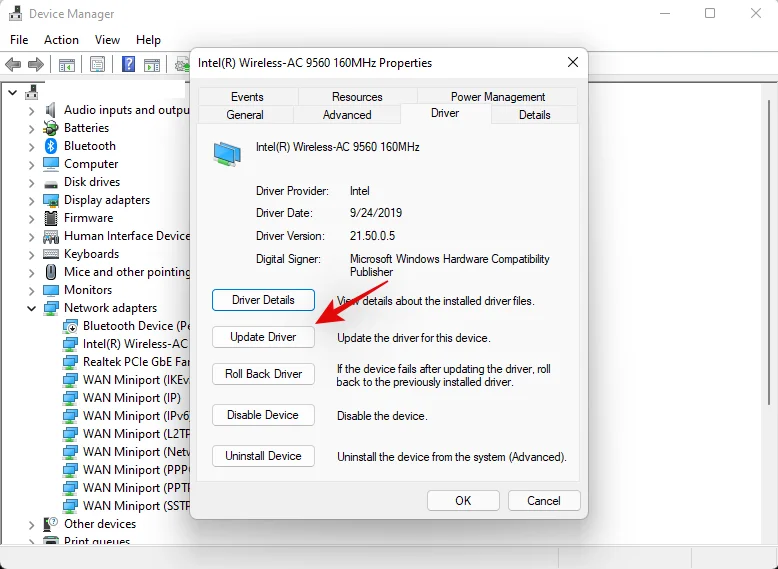Expand the Keyboards node

[x=32, y=254]
